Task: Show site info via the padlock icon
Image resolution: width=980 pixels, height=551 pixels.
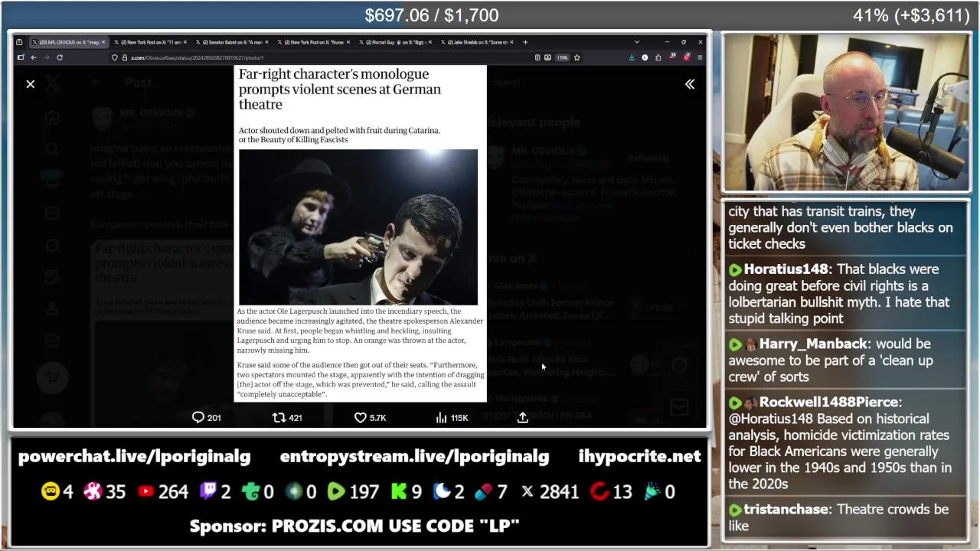Action: pos(124,57)
